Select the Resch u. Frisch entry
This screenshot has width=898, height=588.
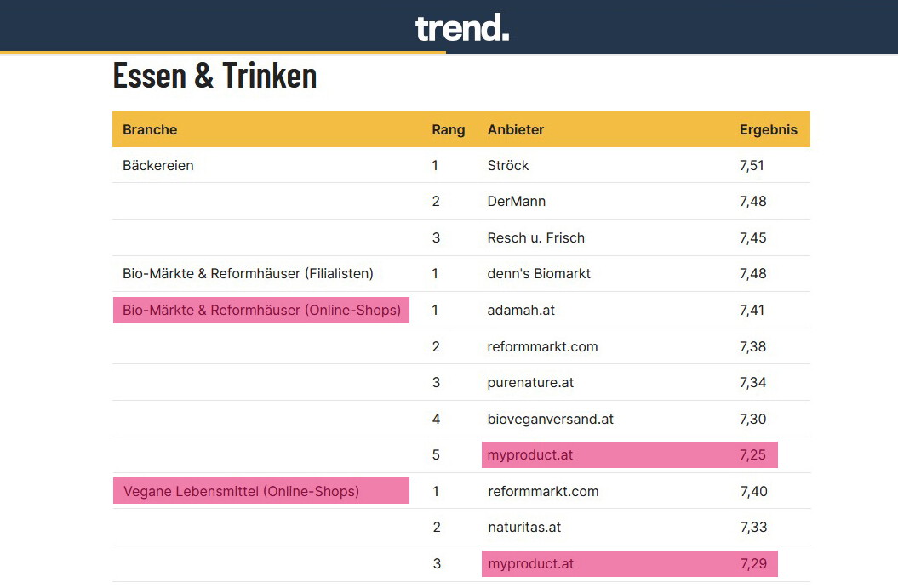click(x=536, y=237)
